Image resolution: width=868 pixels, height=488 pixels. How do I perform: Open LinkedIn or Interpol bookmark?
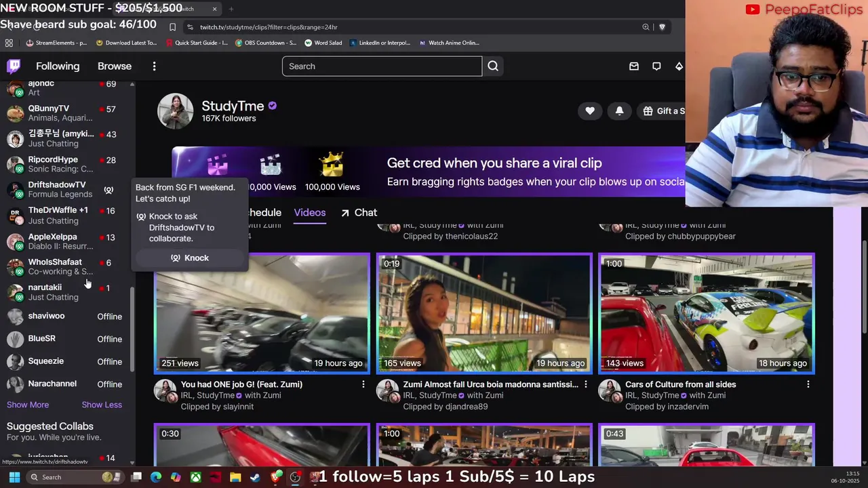point(380,43)
